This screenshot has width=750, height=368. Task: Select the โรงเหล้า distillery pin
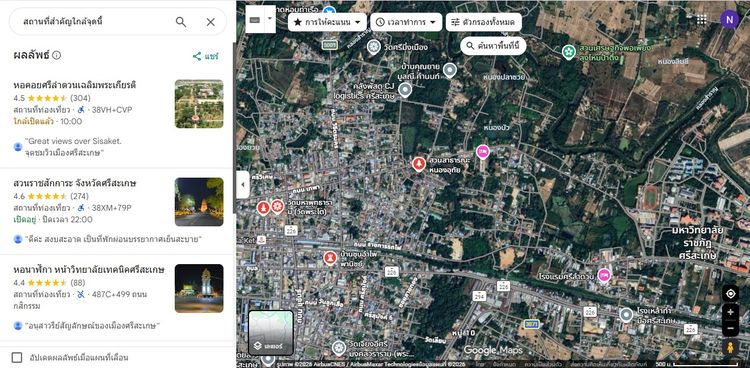626,315
